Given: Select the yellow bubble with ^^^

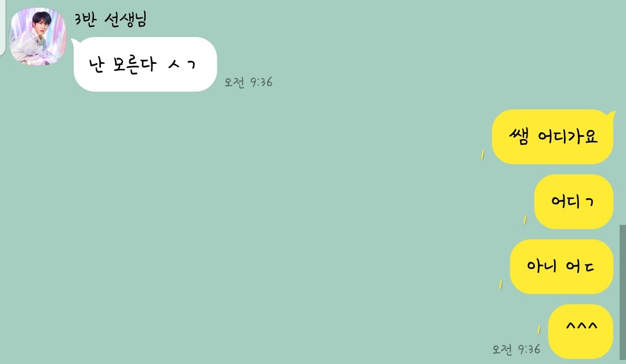Looking at the screenshot, I should 580,332.
